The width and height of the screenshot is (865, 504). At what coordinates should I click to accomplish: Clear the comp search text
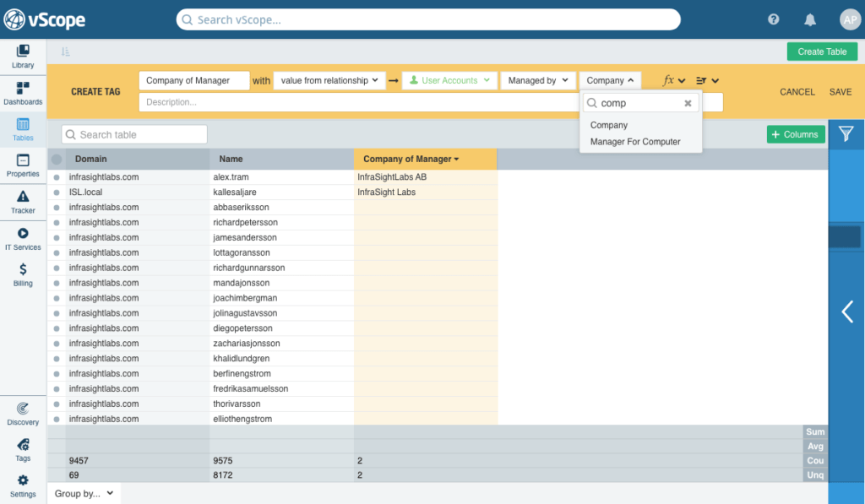pyautogui.click(x=688, y=103)
